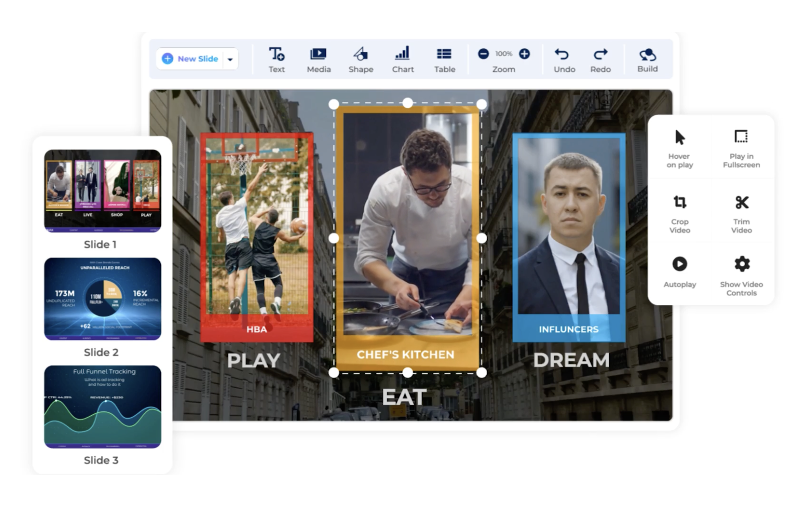Screen dimensions: 812x524
Task: Insert a Chart
Action: click(x=403, y=58)
